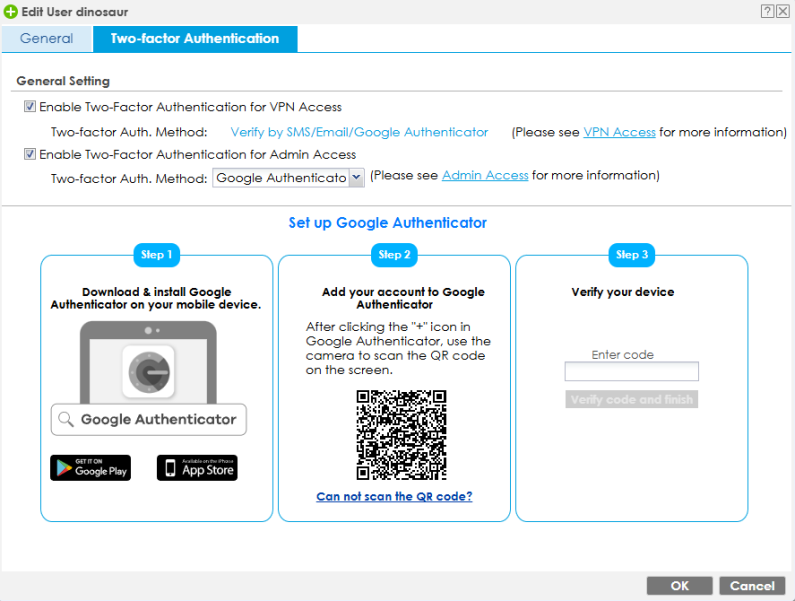The height and width of the screenshot is (601, 795).
Task: Switch to the General tab
Action: click(x=46, y=39)
